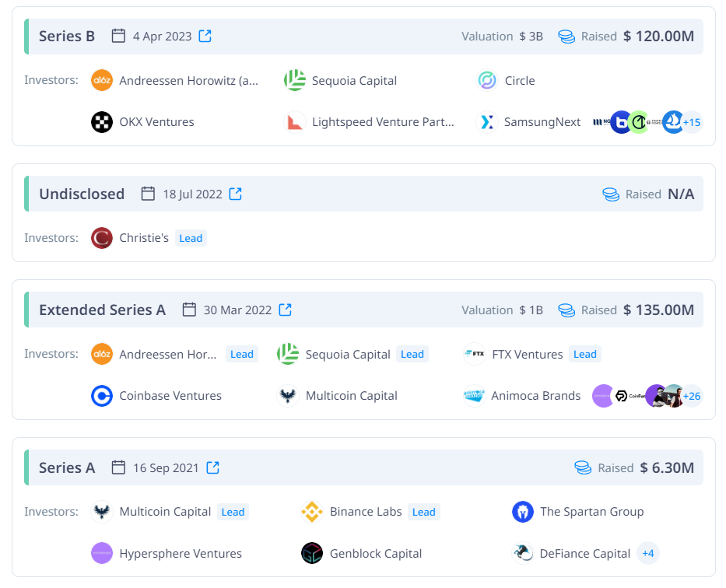Click Lead badge beside Binance Labs
The height and width of the screenshot is (588, 726).
(x=423, y=512)
